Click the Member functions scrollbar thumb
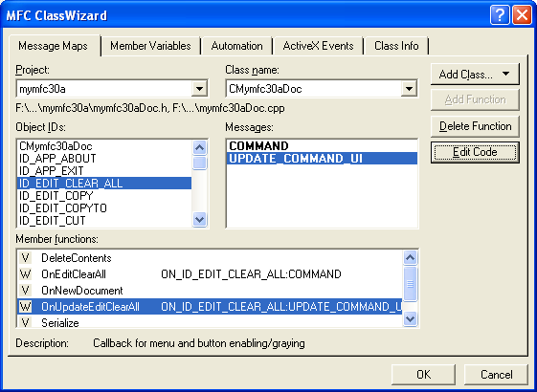This screenshot has width=537, height=392. click(x=410, y=284)
